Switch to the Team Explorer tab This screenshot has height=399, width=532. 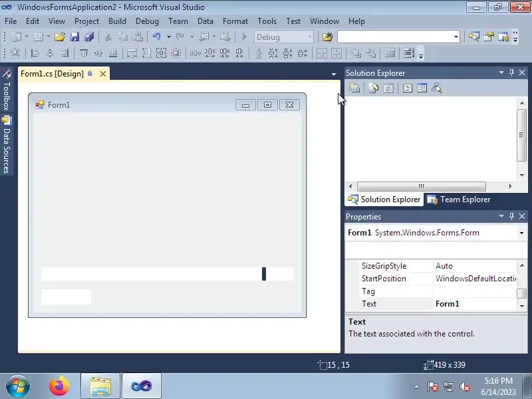coord(458,199)
